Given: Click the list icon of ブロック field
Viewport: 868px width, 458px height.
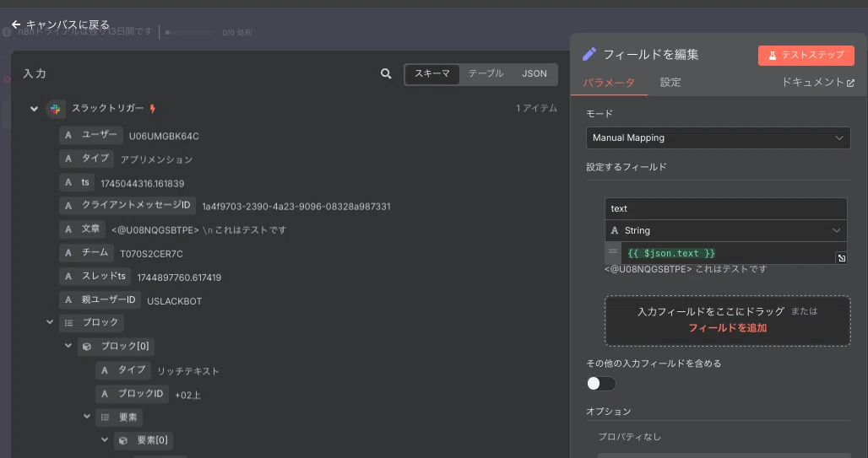Looking at the screenshot, I should coord(69,322).
